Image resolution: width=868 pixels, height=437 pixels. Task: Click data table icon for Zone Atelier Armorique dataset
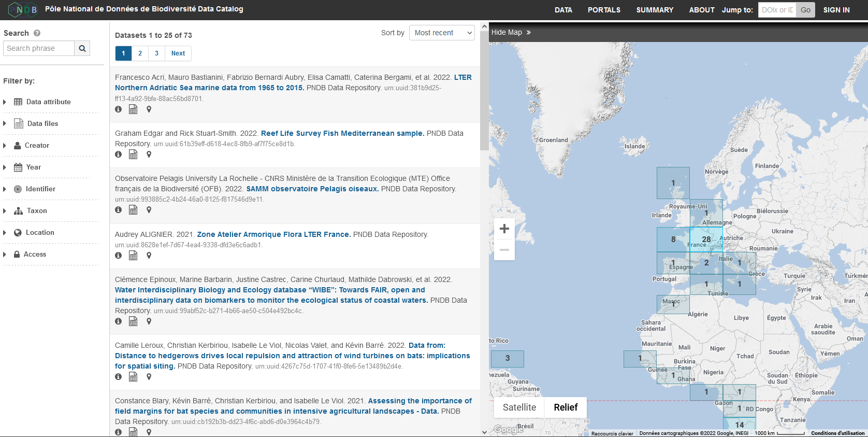tap(133, 256)
